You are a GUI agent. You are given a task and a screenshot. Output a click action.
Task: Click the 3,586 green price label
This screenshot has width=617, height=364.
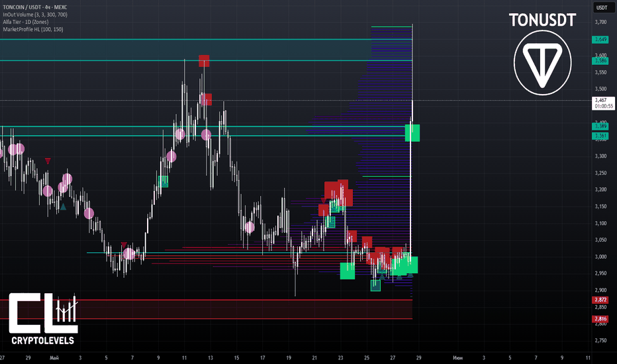pyautogui.click(x=600, y=61)
